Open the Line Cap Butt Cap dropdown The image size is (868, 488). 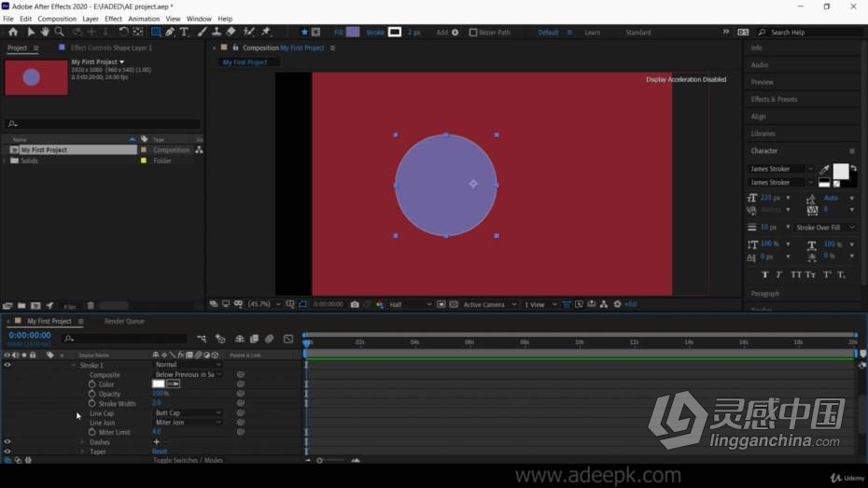tap(188, 413)
